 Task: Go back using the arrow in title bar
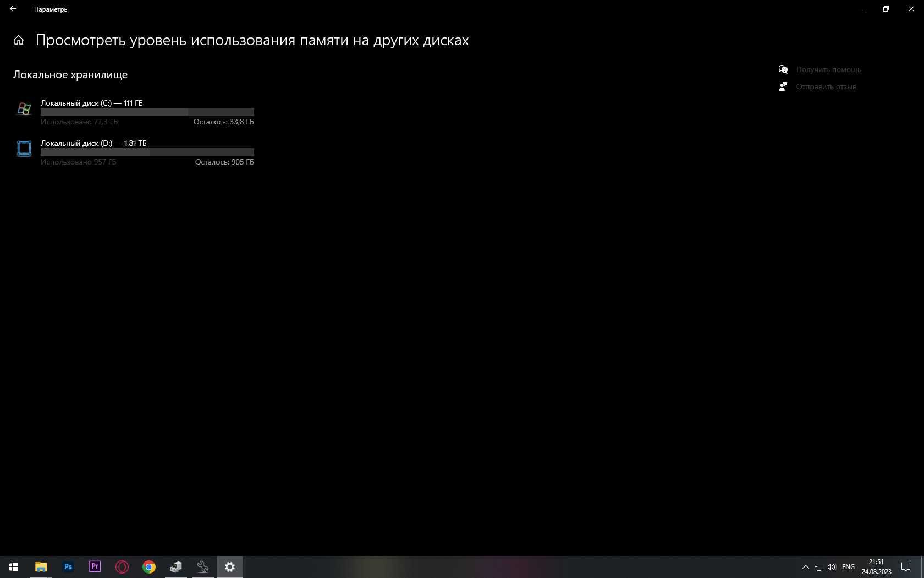(13, 9)
